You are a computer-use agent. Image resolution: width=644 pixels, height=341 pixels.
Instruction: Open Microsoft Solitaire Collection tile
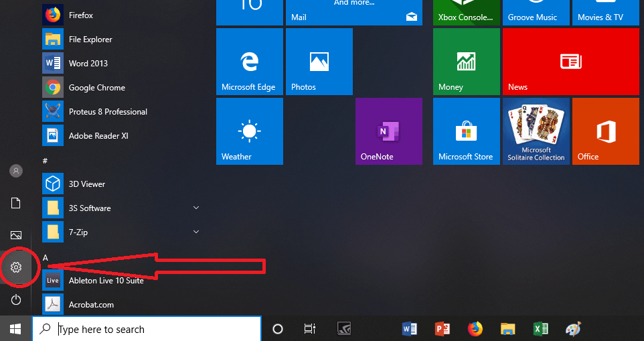[x=536, y=131]
